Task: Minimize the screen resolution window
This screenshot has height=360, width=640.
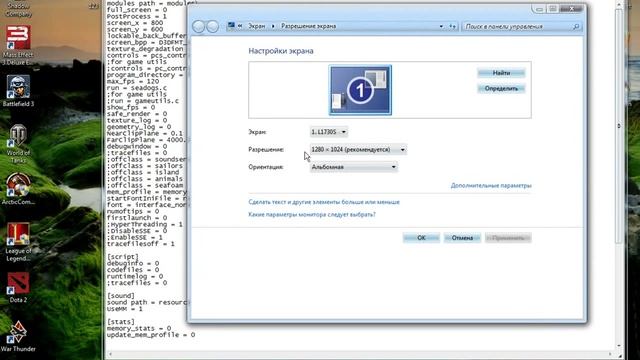Action: click(539, 9)
